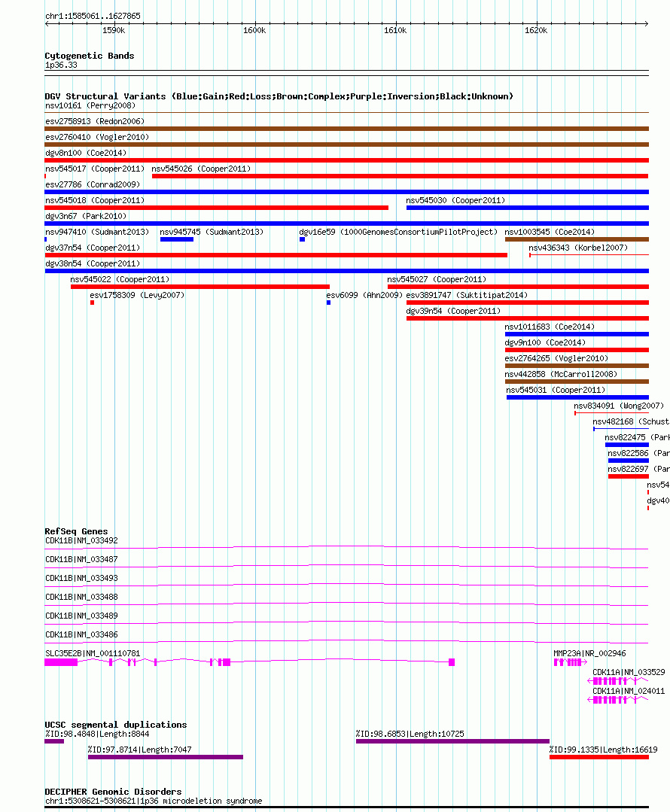Viewport: 670px width, 812px height.
Task: Click the Cytogenetic Bands track title
Action: (x=89, y=56)
